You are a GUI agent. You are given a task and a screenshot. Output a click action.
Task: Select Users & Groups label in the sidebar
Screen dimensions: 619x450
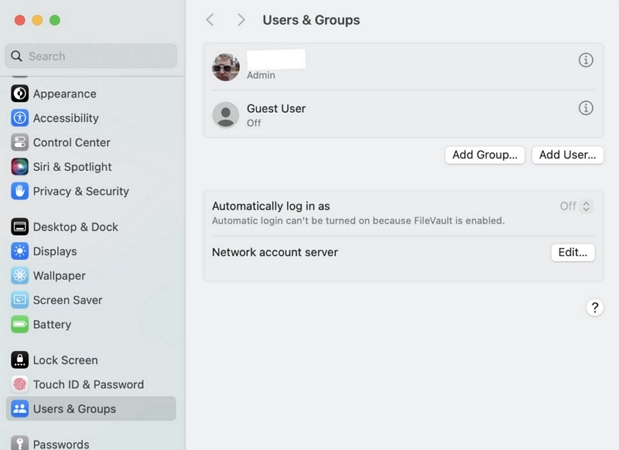point(75,409)
